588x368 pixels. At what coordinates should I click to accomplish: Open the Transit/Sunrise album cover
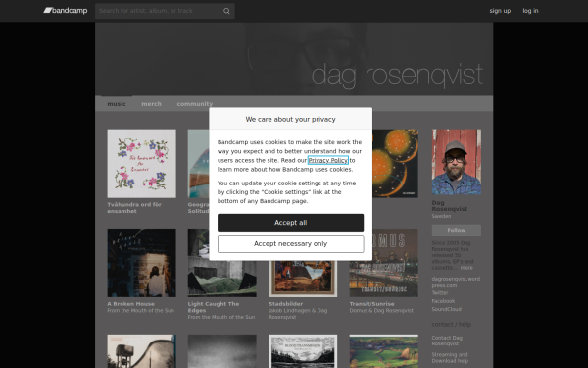(383, 263)
